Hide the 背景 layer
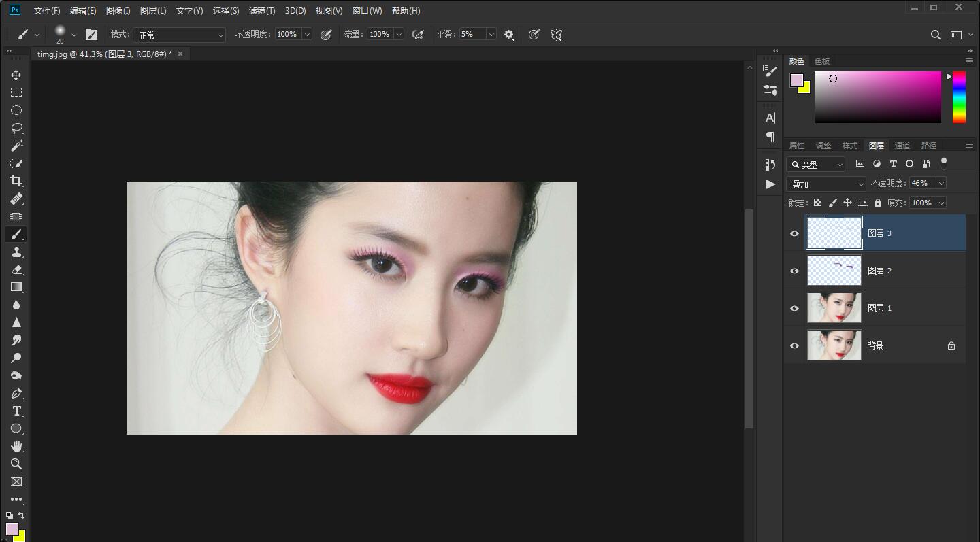Screen dimensions: 980x542 pos(794,345)
